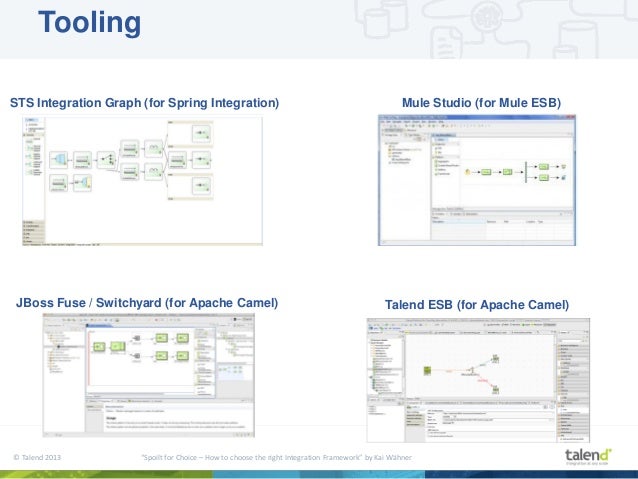Open the STS Integration Graph screenshot
This screenshot has height=479, width=638.
[142, 181]
